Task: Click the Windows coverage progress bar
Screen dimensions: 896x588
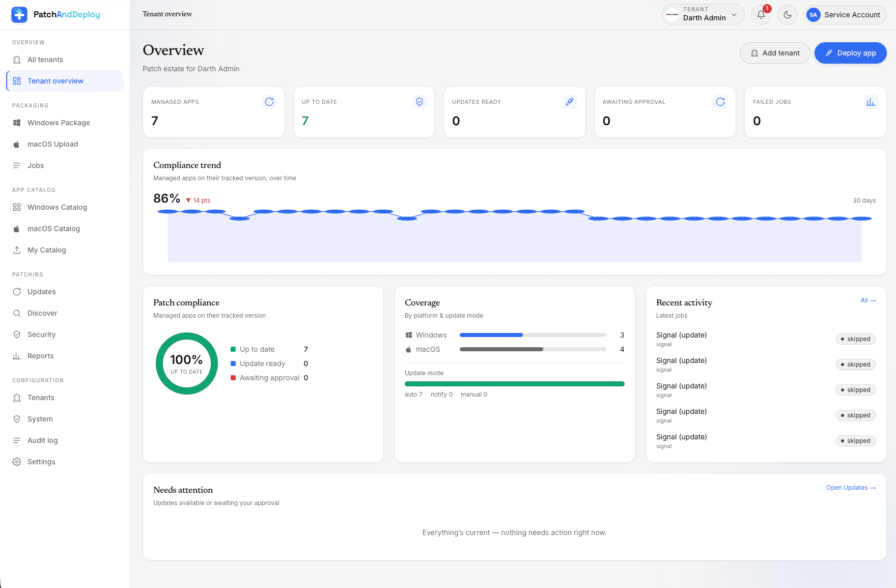Action: pos(533,335)
